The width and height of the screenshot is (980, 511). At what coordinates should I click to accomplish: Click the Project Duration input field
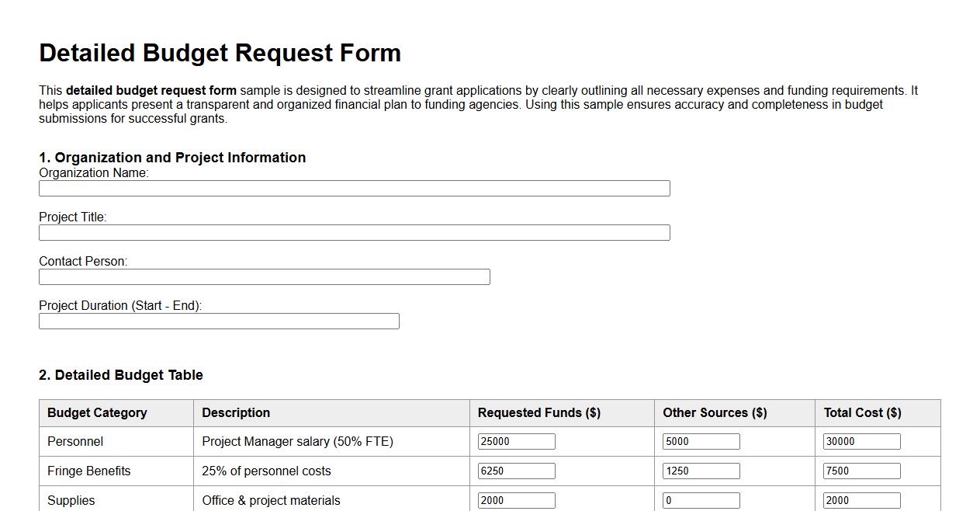coord(219,321)
